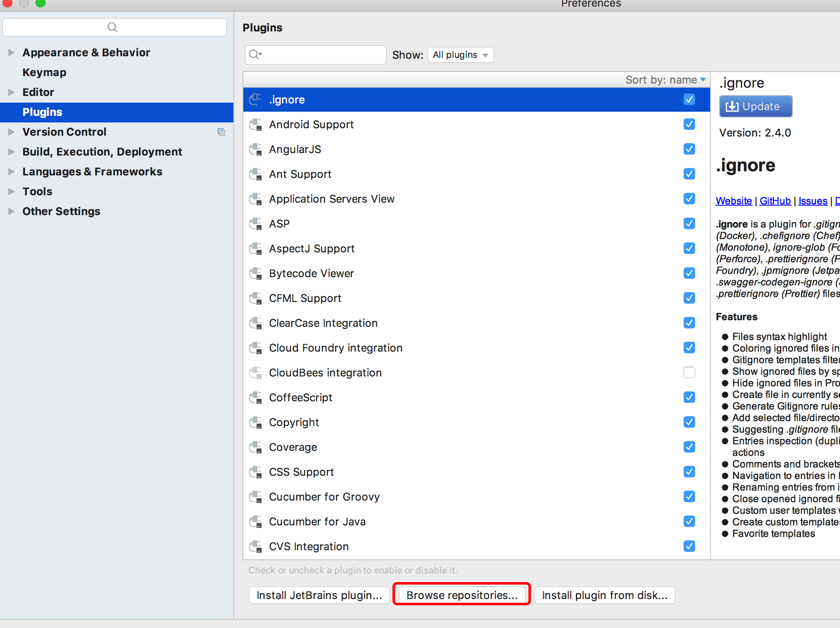Click the Bytecode Viewer plugin icon
Screen dimensions: 840x628
tap(255, 273)
